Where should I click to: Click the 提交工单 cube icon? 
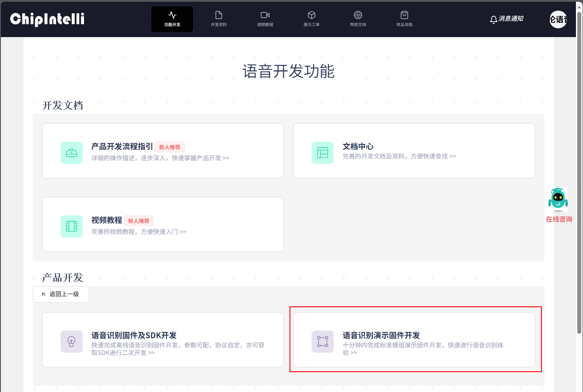point(311,15)
